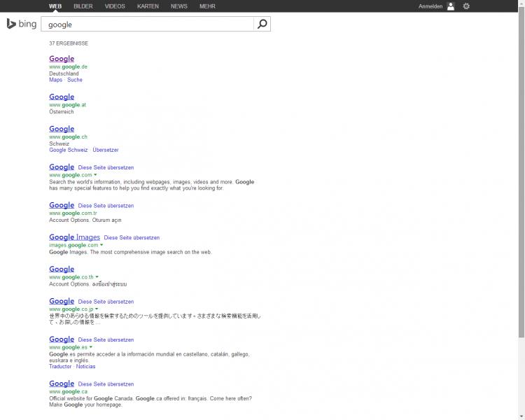Open the Google result for www.google.de
This screenshot has height=420, width=525.
(62, 59)
